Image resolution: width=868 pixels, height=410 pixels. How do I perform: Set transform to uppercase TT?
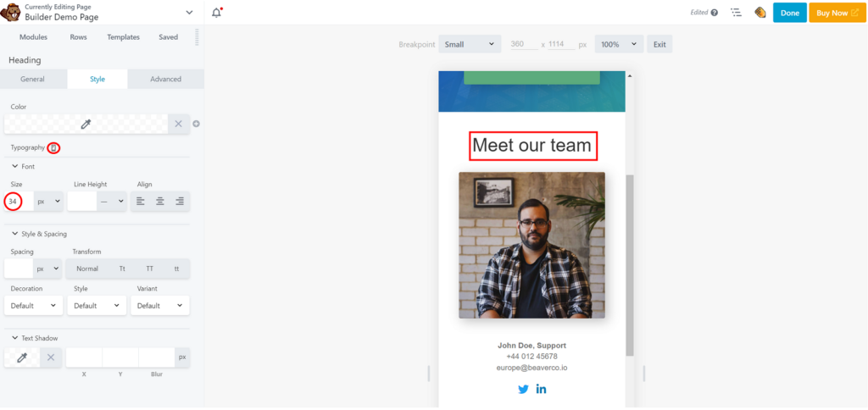point(149,269)
